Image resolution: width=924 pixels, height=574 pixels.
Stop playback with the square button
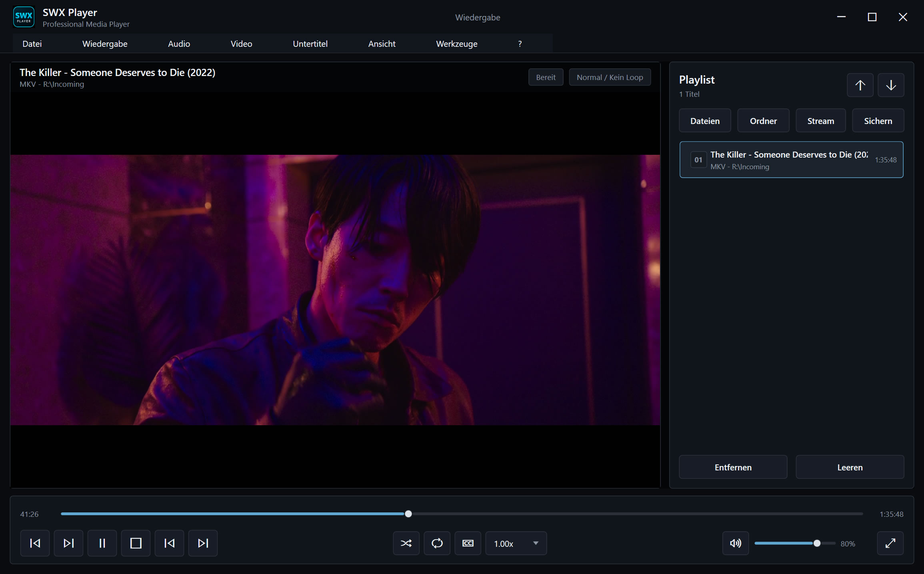[136, 543]
